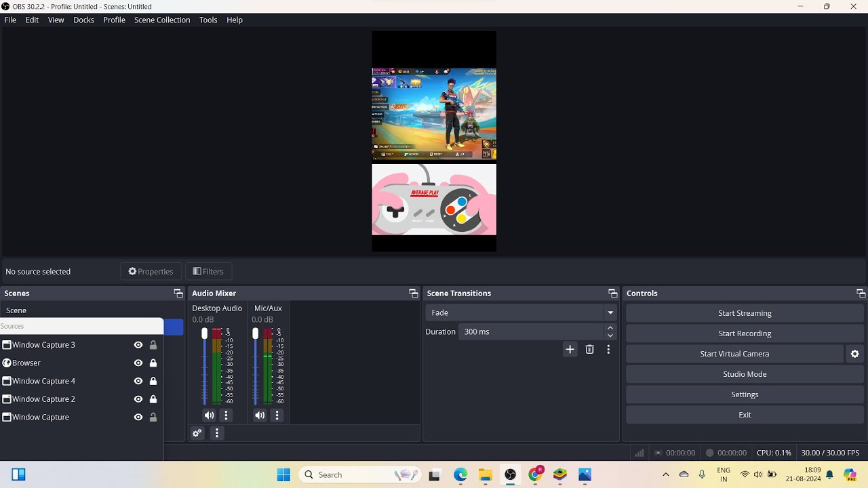The width and height of the screenshot is (868, 488).
Task: Click the Exit button
Action: pyautogui.click(x=745, y=415)
